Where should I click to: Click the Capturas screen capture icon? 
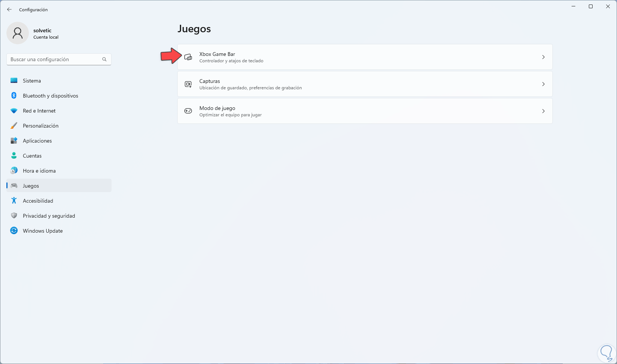(x=188, y=84)
